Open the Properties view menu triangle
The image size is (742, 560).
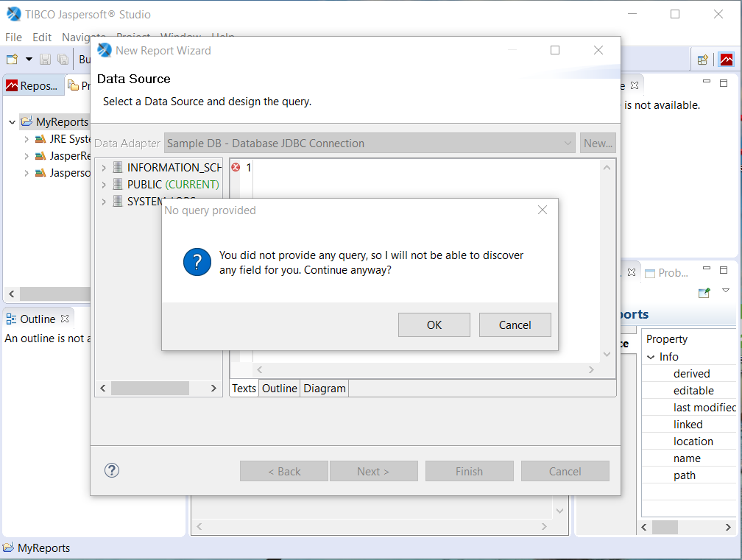[x=726, y=291]
